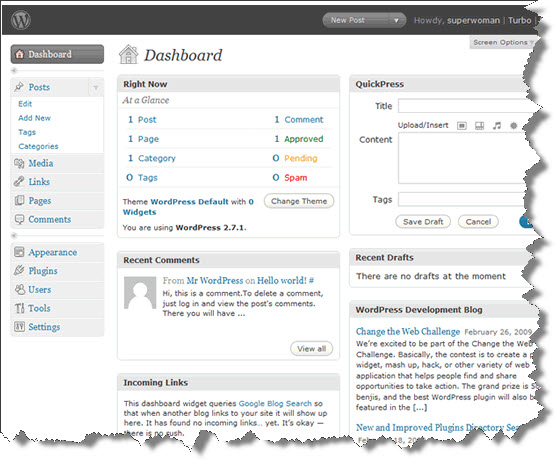556x461 pixels.
Task: Collapse the Posts menu section arrow
Action: pyautogui.click(x=96, y=87)
